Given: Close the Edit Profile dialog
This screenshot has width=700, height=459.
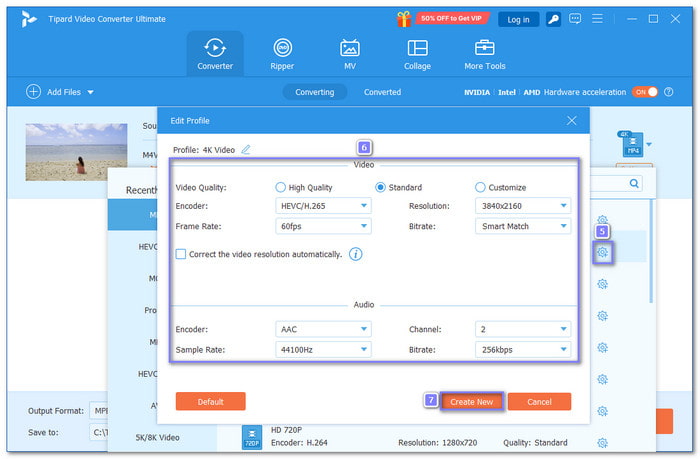Looking at the screenshot, I should pyautogui.click(x=571, y=121).
